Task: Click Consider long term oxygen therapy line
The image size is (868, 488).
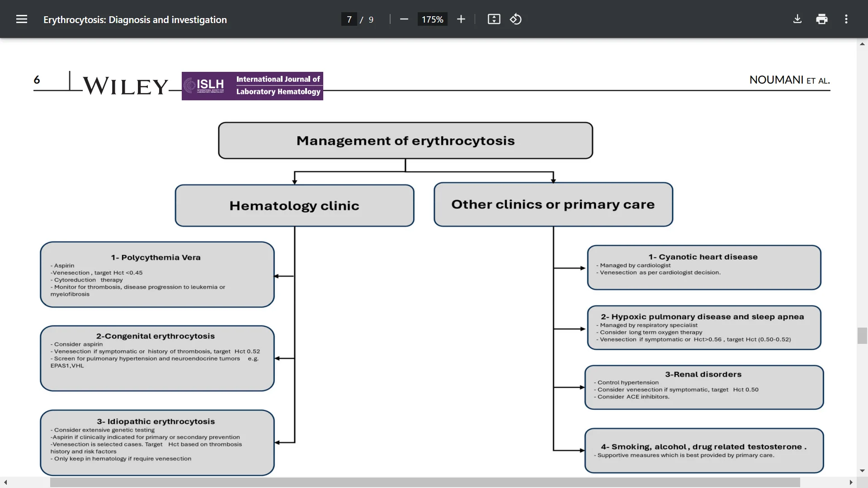Action: click(649, 333)
